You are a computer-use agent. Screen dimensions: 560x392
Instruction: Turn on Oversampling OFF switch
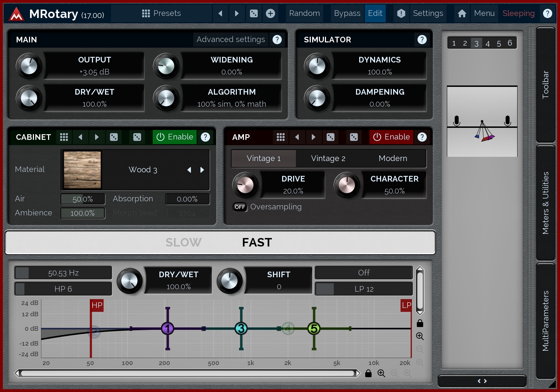240,207
